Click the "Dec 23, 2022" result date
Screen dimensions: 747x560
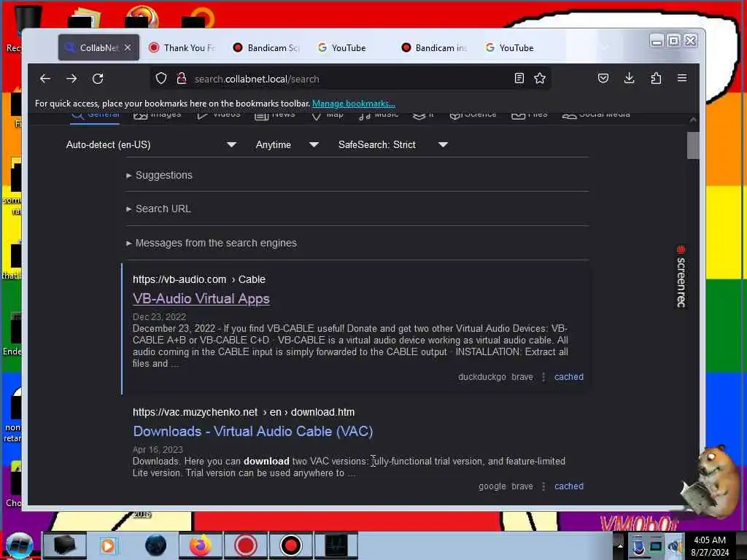click(x=159, y=317)
